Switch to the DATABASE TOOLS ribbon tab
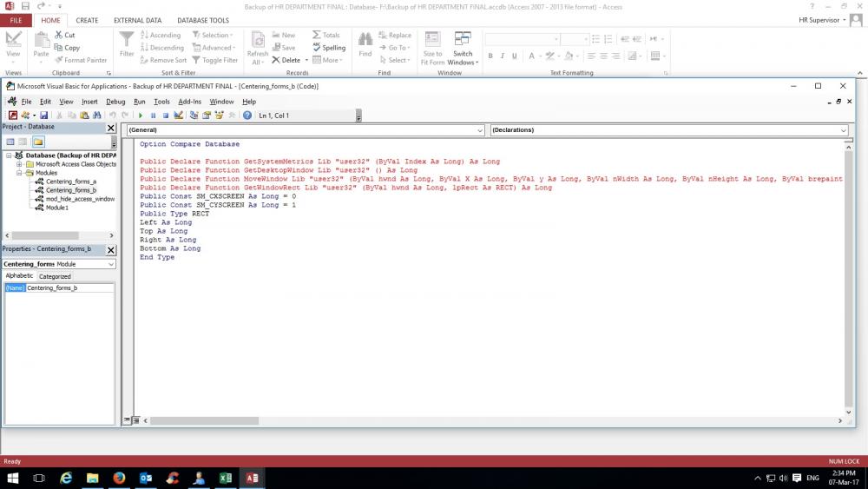This screenshot has height=489, width=868. click(203, 20)
